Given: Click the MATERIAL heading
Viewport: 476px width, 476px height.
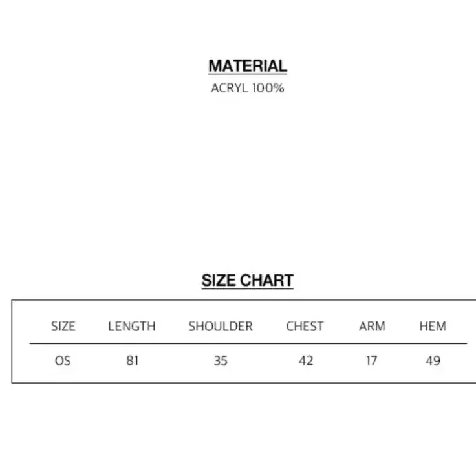Looking at the screenshot, I should point(248,65).
